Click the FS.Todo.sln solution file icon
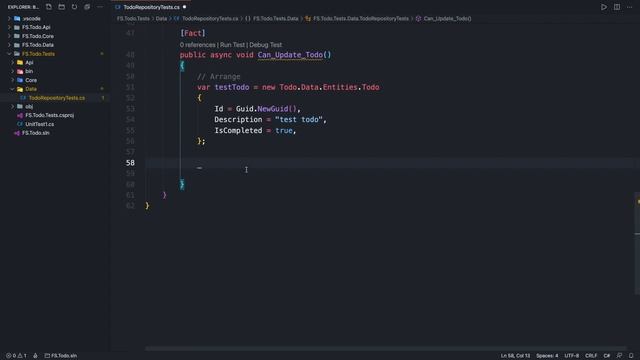 point(17,133)
